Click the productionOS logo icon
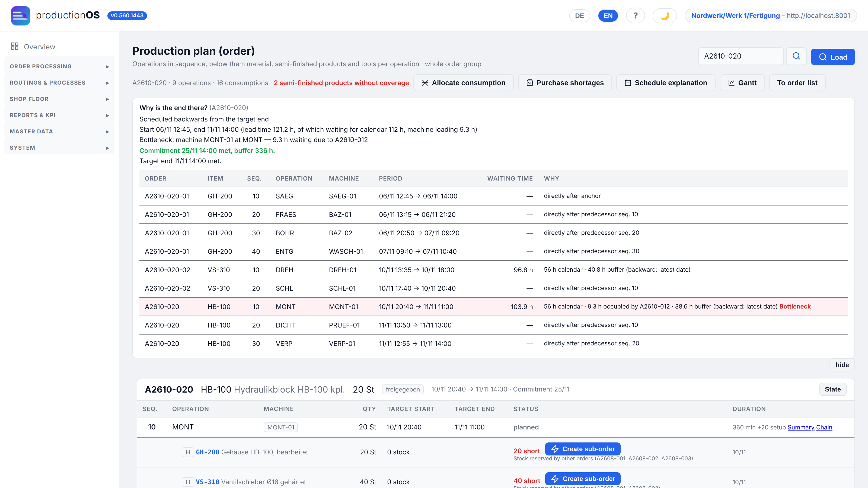Image resolution: width=868 pixels, height=488 pixels. [x=21, y=15]
